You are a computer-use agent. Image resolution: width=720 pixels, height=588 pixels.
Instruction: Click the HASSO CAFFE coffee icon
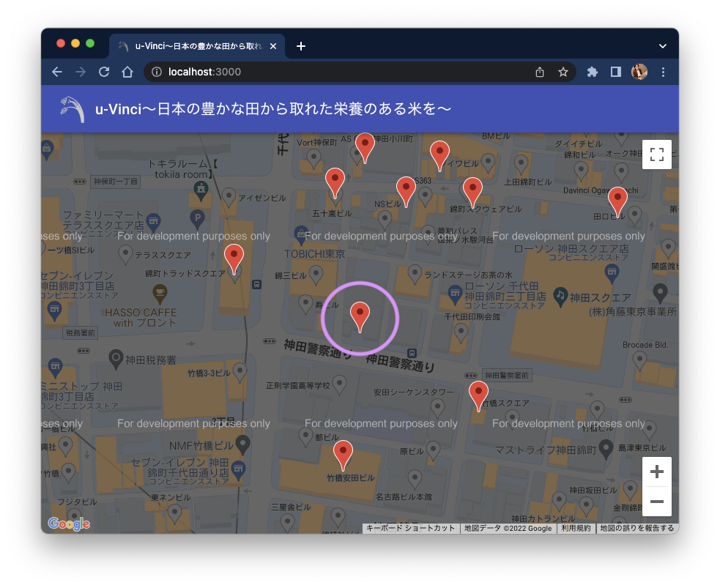160,294
